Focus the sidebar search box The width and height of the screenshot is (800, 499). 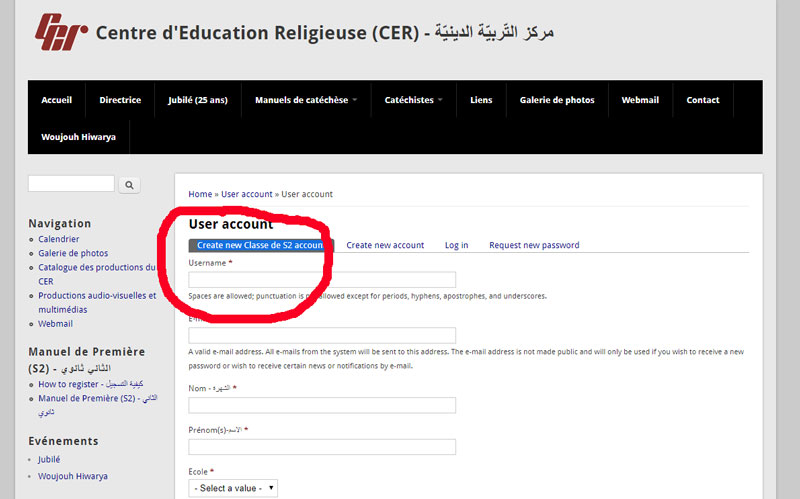coord(71,184)
